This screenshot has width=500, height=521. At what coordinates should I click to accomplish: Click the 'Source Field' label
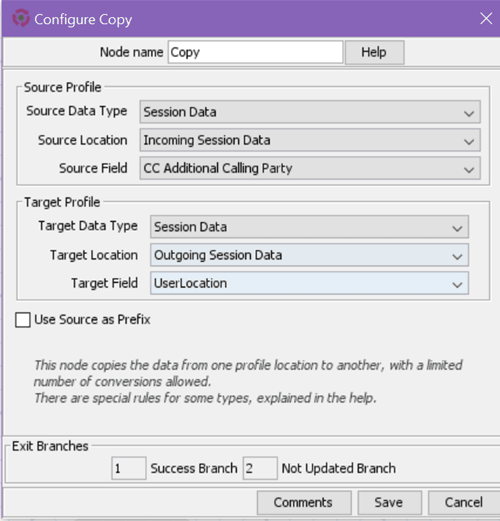(x=93, y=168)
